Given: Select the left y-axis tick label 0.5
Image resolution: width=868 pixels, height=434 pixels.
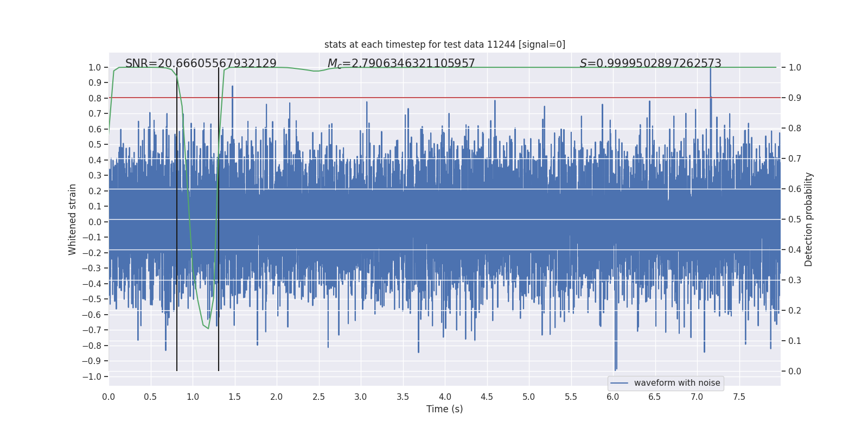Looking at the screenshot, I should (95, 144).
